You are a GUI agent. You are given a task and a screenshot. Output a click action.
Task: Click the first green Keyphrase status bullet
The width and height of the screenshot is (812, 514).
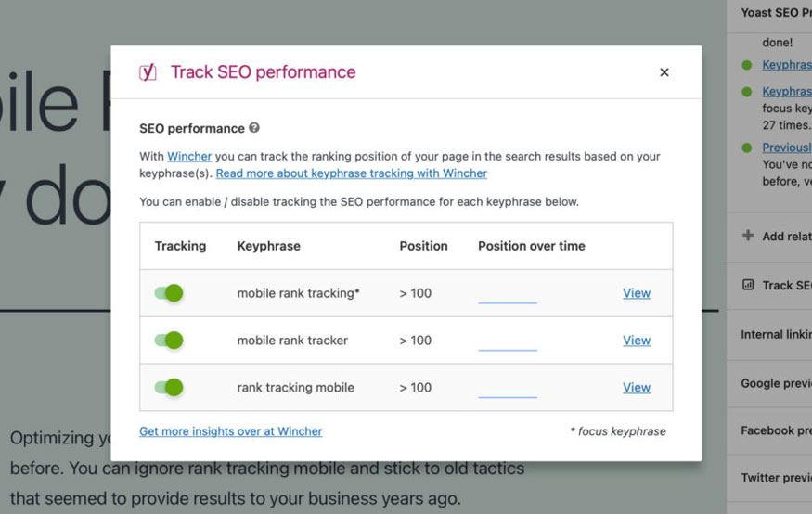[747, 65]
